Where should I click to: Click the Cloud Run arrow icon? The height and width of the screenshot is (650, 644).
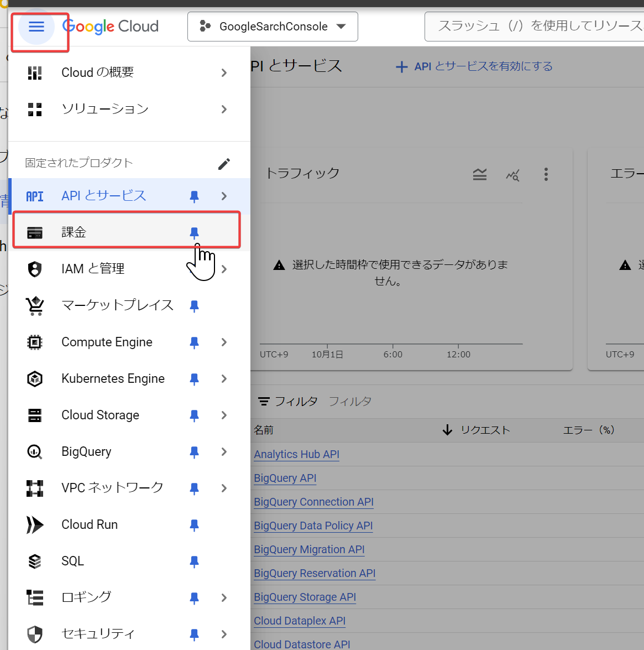[35, 525]
